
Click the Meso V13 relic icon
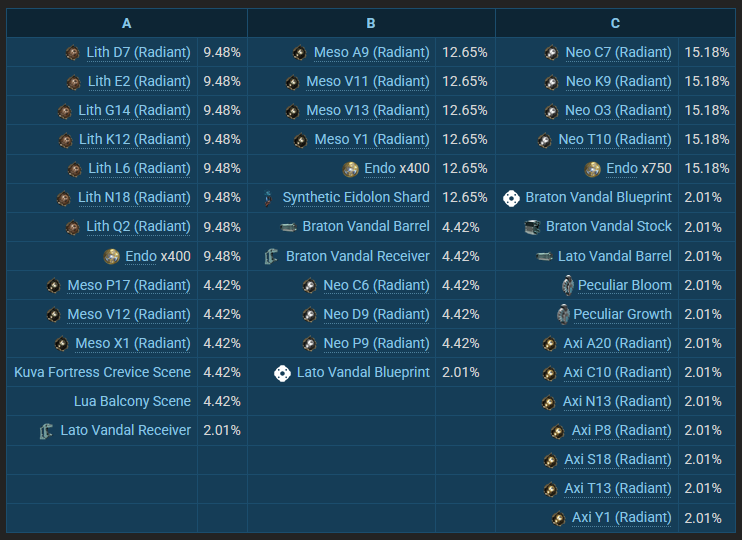(x=292, y=111)
